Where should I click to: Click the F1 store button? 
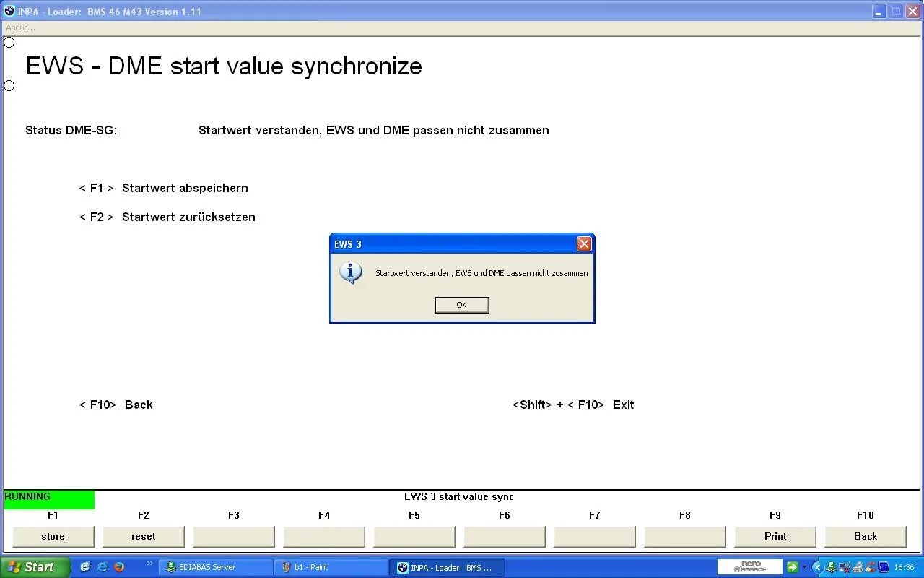coord(53,536)
